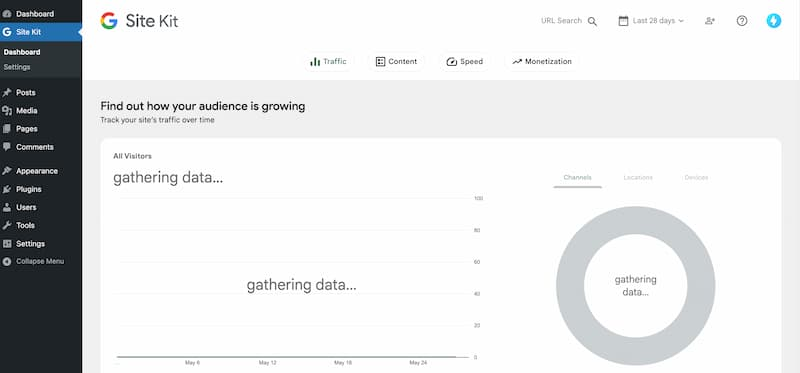Viewport: 800px width, 373px height.
Task: Click the add user sharing icon
Action: click(x=710, y=21)
